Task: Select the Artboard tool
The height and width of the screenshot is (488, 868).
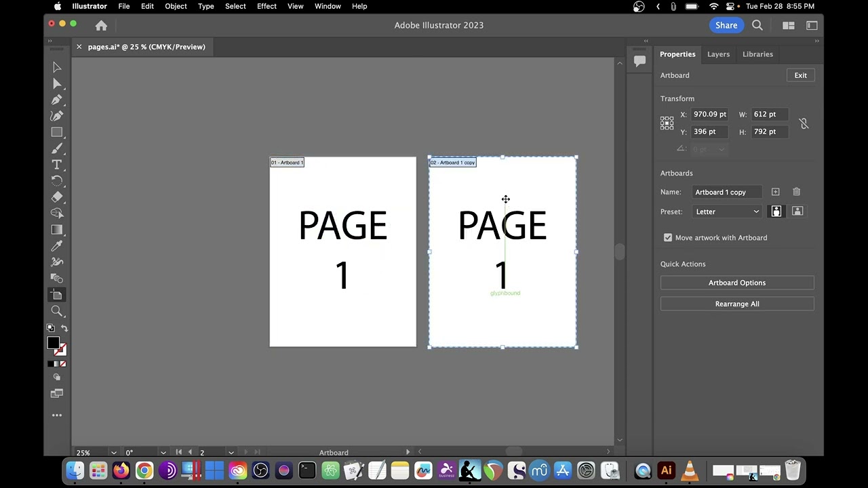Action: click(57, 295)
